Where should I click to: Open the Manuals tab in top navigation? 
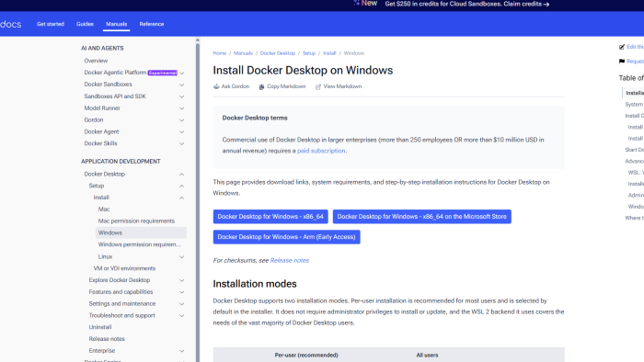tap(116, 24)
